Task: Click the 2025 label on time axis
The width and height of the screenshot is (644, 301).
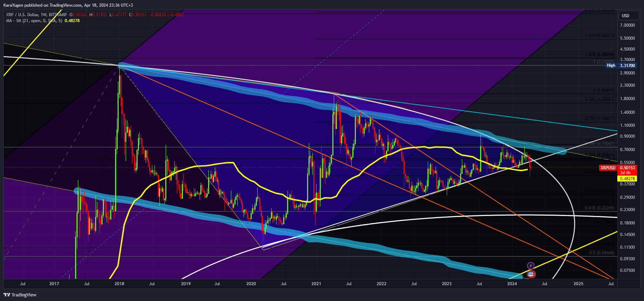Action: (578, 284)
